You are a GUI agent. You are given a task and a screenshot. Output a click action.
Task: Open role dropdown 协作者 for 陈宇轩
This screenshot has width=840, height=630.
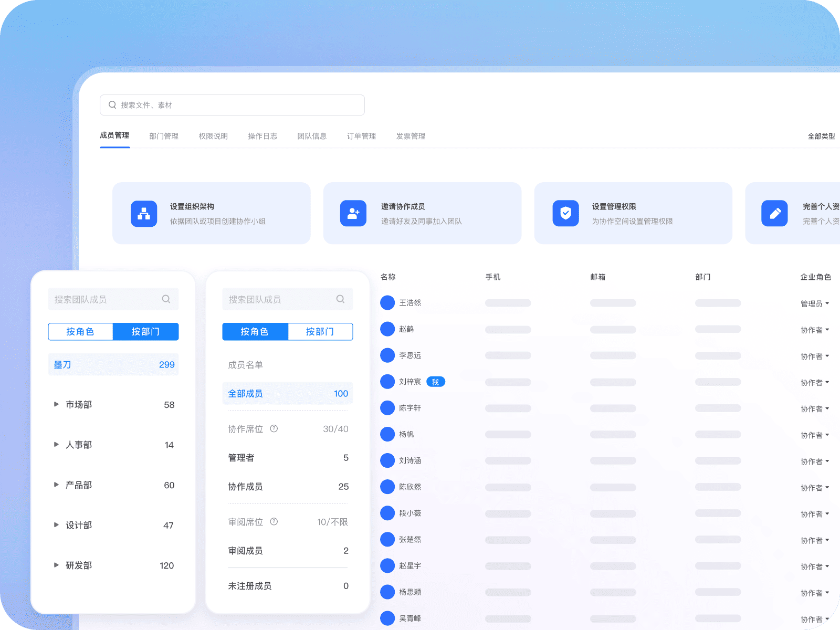click(815, 408)
